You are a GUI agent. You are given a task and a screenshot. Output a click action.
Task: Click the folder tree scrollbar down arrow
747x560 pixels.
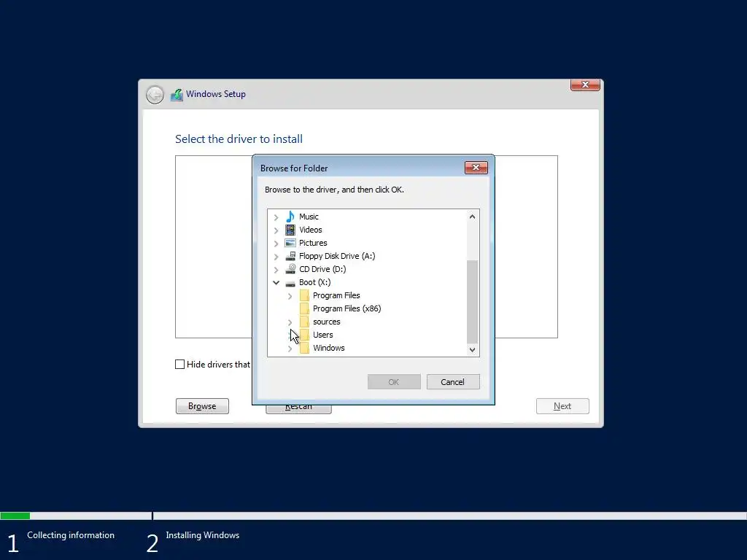pyautogui.click(x=472, y=349)
